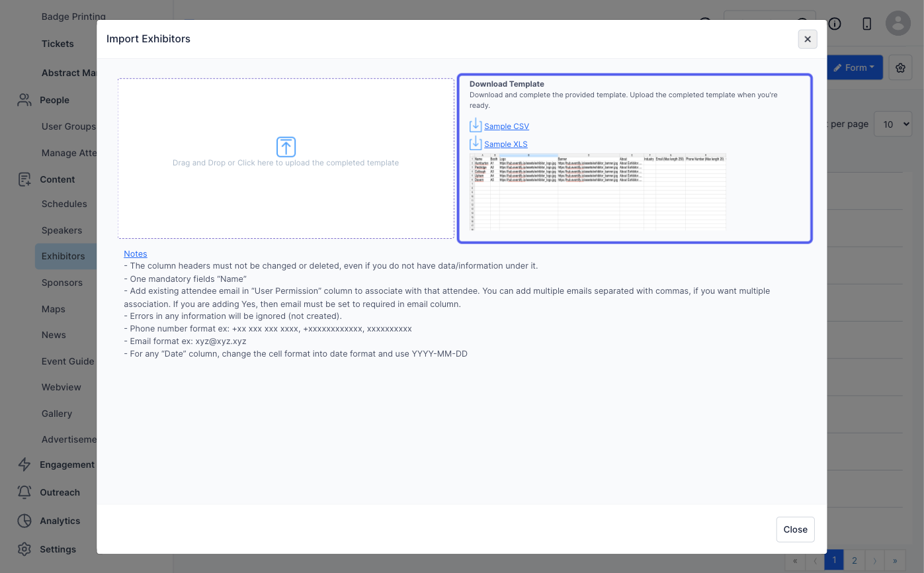924x573 pixels.
Task: Open the user avatar profile menu
Action: click(x=898, y=24)
